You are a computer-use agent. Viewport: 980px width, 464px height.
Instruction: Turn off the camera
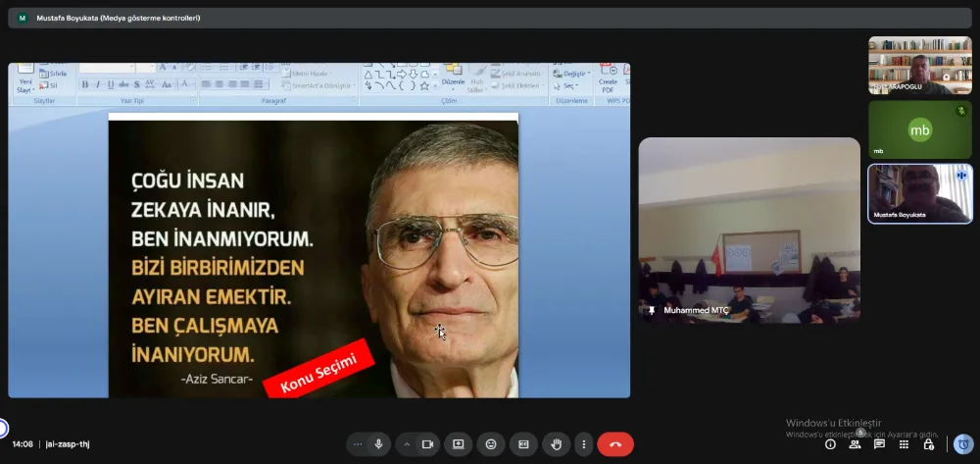pyautogui.click(x=427, y=444)
